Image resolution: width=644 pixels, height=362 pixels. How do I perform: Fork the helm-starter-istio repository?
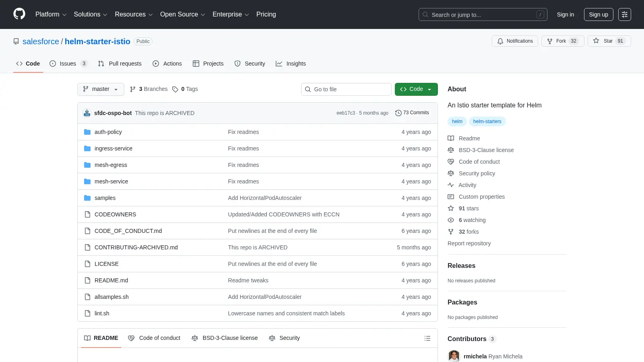(562, 41)
